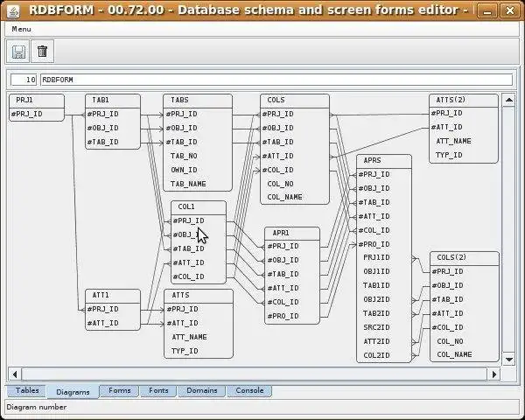This screenshot has width=525, height=420.
Task: Click the vertical scrollbar down arrow
Action: tap(509, 360)
